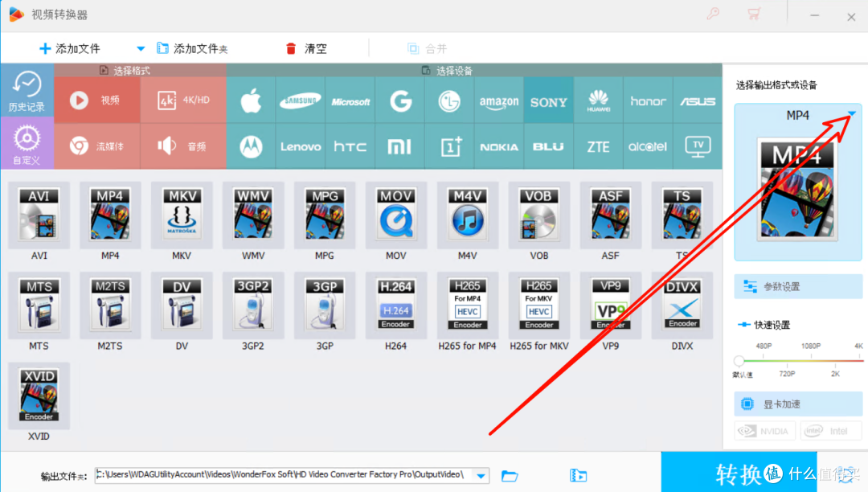Screen dimensions: 868x492
Task: Open Xiaomi MI device presets
Action: [x=400, y=146]
